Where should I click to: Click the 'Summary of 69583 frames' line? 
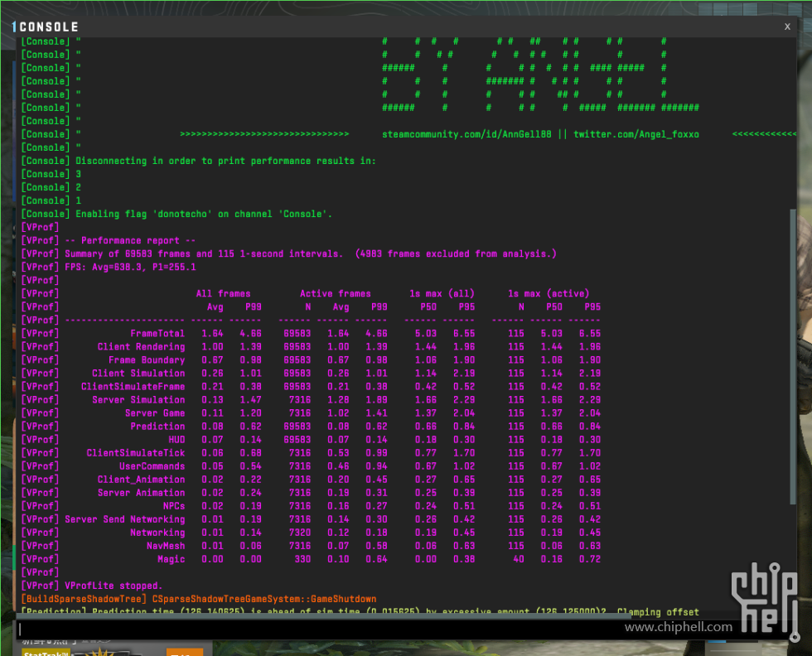click(x=288, y=253)
